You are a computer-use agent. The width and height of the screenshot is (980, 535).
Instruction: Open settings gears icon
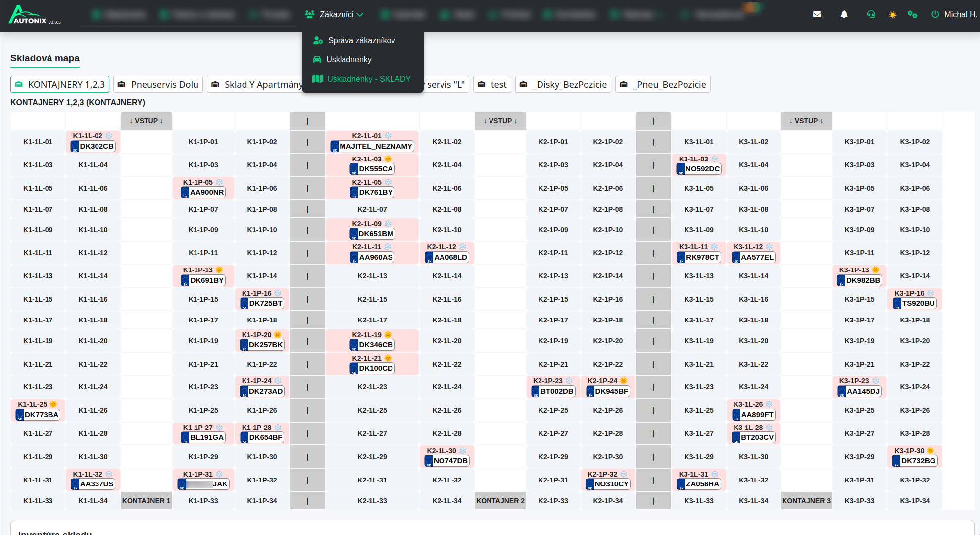pos(912,14)
